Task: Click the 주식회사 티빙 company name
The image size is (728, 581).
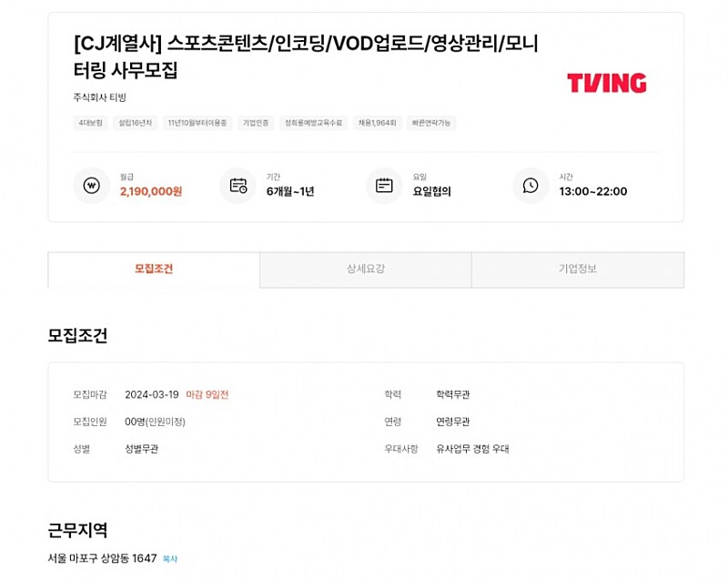Action: [100, 97]
